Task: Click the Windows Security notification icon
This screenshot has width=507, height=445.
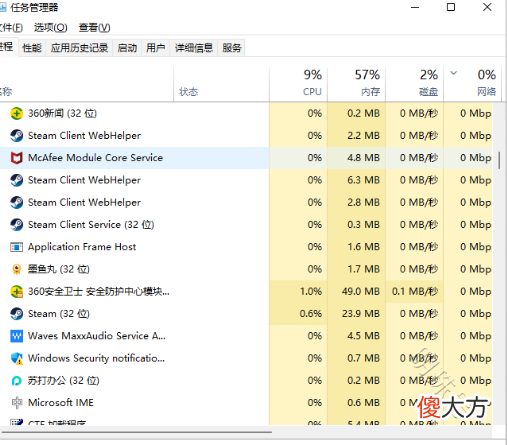Action: click(x=16, y=358)
